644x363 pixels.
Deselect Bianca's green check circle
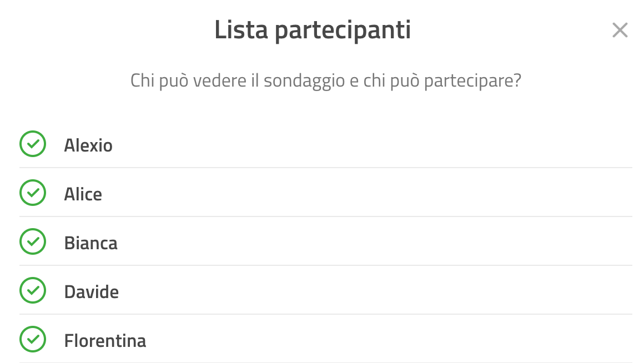click(x=32, y=241)
